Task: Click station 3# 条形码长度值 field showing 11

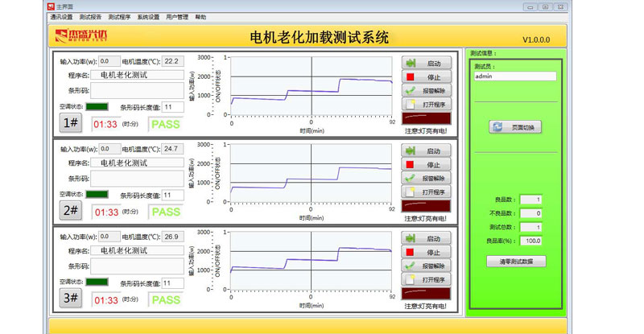Action: coord(173,283)
